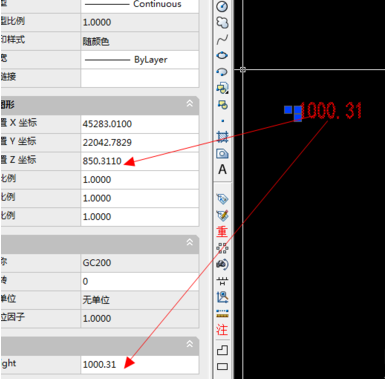The image size is (385, 379).
Task: Select the red 1000.31 text in drawing
Action: pyautogui.click(x=331, y=111)
